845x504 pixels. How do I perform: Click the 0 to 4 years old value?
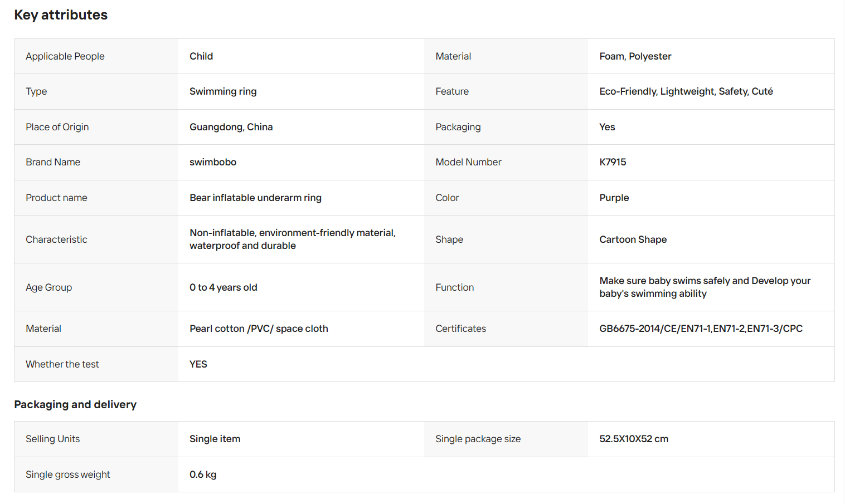tap(223, 287)
